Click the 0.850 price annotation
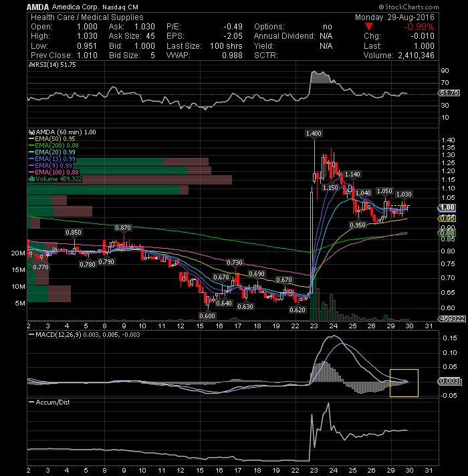Viewport: 468px width, 476px height. click(74, 232)
